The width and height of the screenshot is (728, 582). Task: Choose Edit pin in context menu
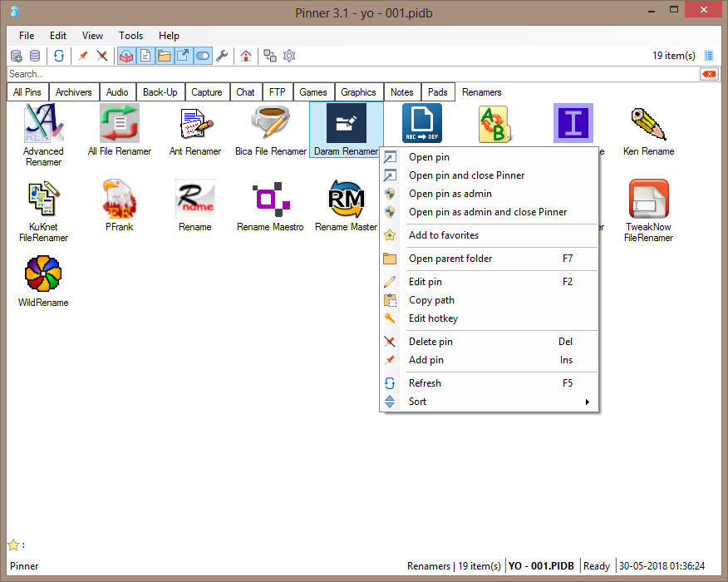[489, 282]
